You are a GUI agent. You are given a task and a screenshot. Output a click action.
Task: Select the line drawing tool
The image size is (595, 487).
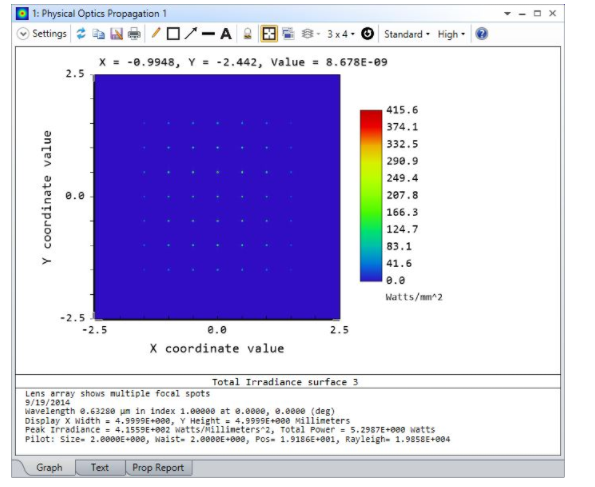coord(208,34)
